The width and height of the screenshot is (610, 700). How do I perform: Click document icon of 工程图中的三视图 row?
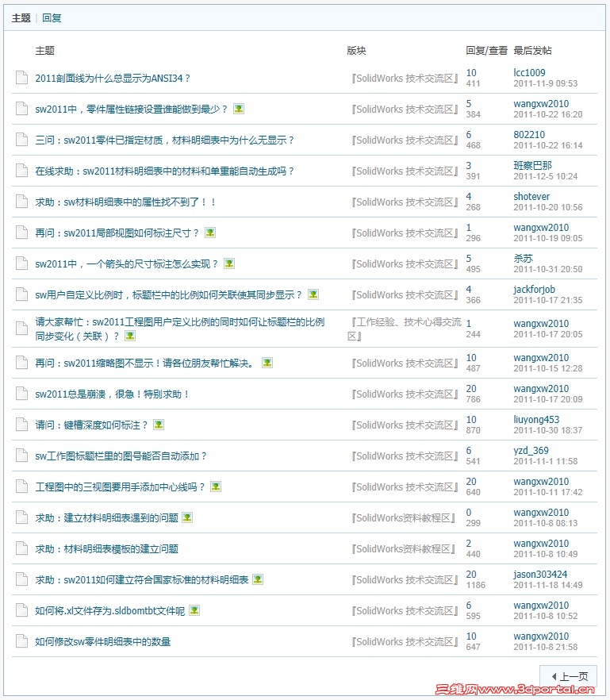tap(21, 487)
